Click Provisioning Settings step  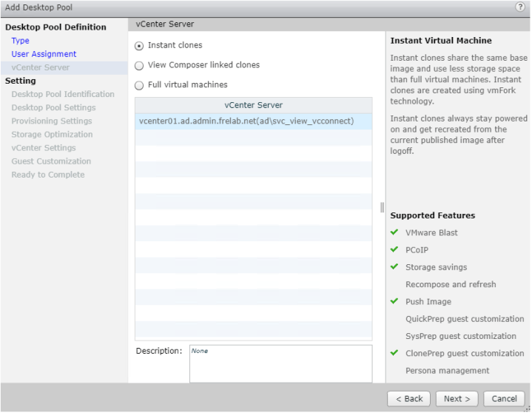click(52, 121)
